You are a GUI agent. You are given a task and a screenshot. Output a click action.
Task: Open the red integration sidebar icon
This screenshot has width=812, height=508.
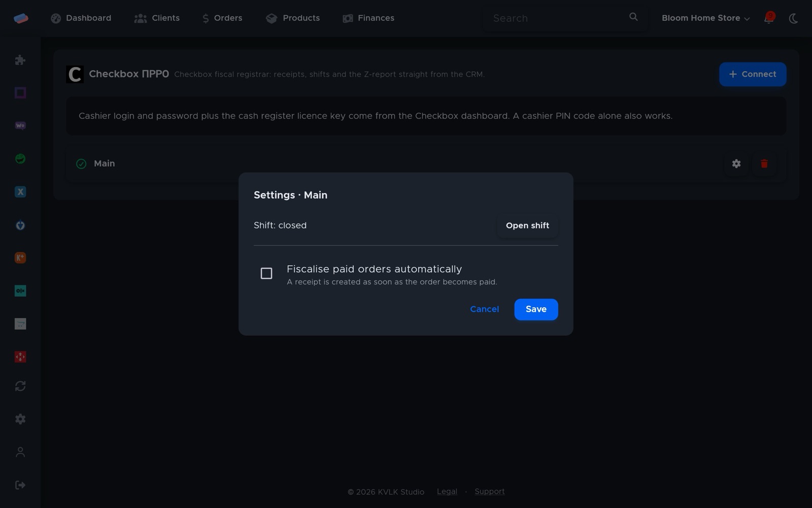coord(20,357)
